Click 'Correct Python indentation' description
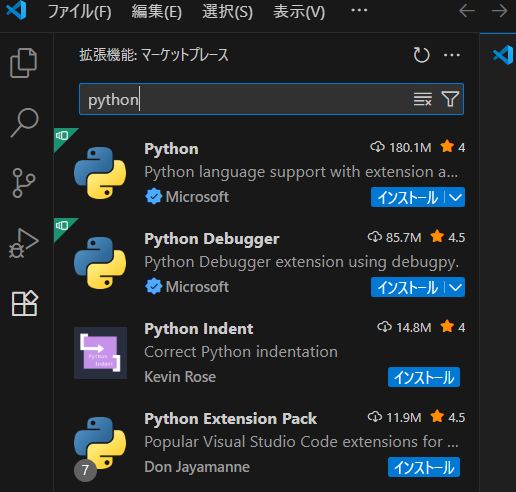This screenshot has height=492, width=516. click(x=241, y=352)
